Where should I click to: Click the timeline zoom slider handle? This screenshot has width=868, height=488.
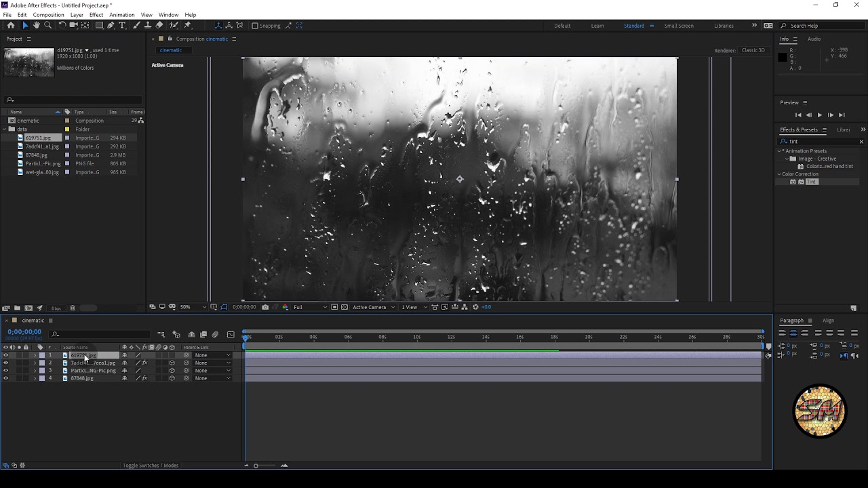tap(256, 466)
